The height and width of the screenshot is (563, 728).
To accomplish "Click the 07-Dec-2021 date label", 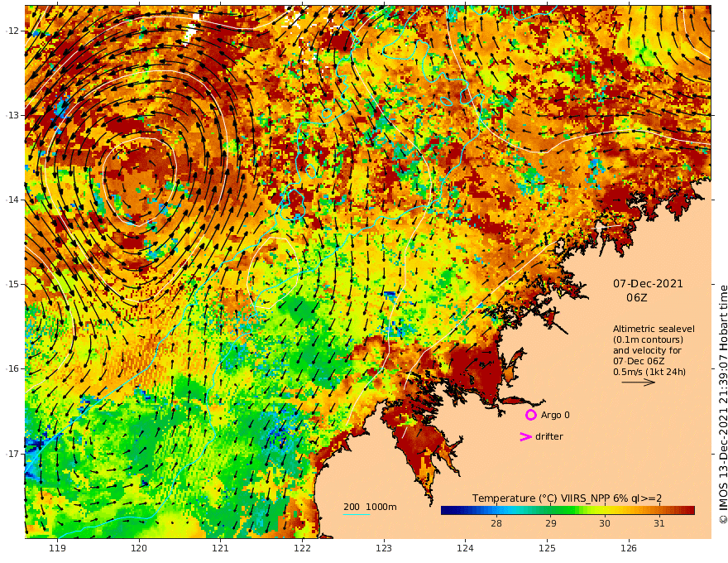I will click(648, 283).
